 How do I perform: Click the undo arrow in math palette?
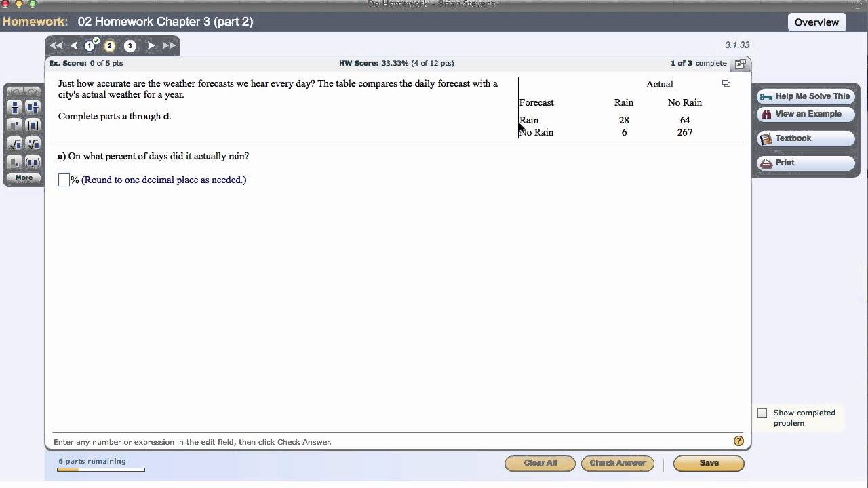click(x=14, y=91)
